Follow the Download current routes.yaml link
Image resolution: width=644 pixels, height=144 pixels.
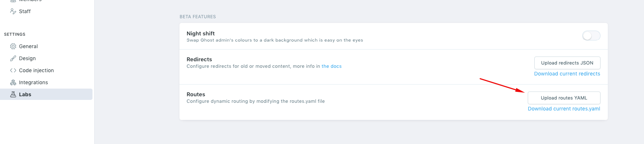tap(564, 109)
